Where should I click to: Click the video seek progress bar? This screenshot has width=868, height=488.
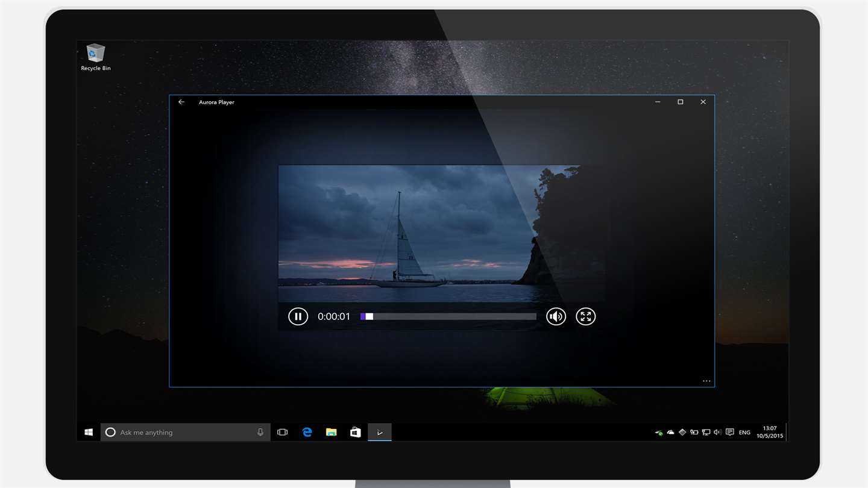tap(448, 316)
